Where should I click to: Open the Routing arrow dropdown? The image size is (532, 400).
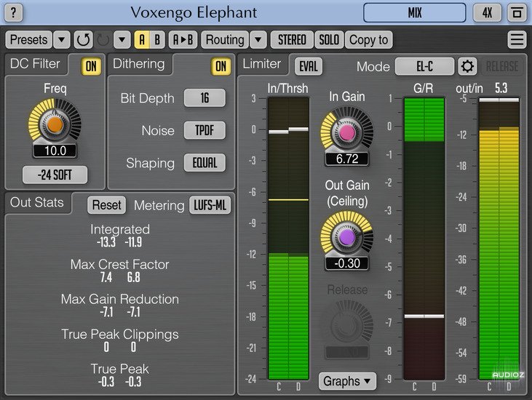pos(258,40)
